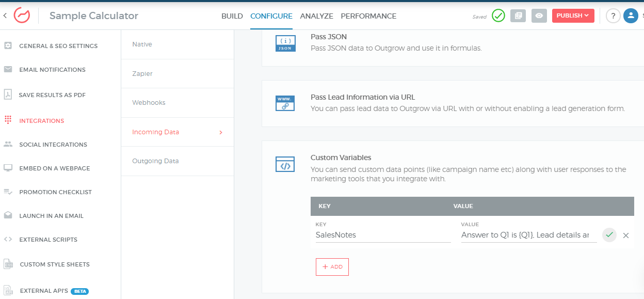
Task: Open Promotion Checklist
Action: pyautogui.click(x=55, y=192)
